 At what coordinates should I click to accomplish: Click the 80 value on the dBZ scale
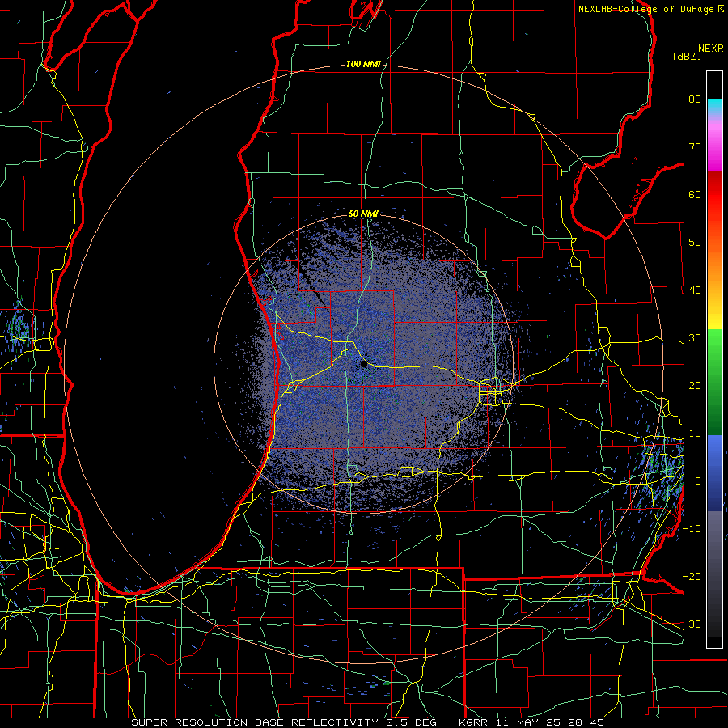coord(695,99)
